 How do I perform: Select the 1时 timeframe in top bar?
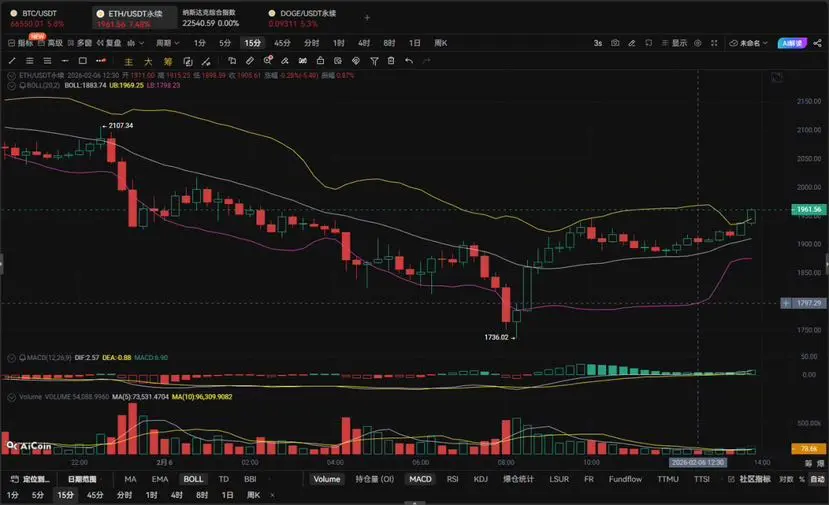[338, 43]
